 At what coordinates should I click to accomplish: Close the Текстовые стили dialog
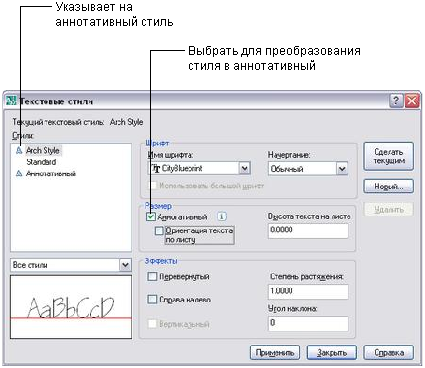(412, 101)
